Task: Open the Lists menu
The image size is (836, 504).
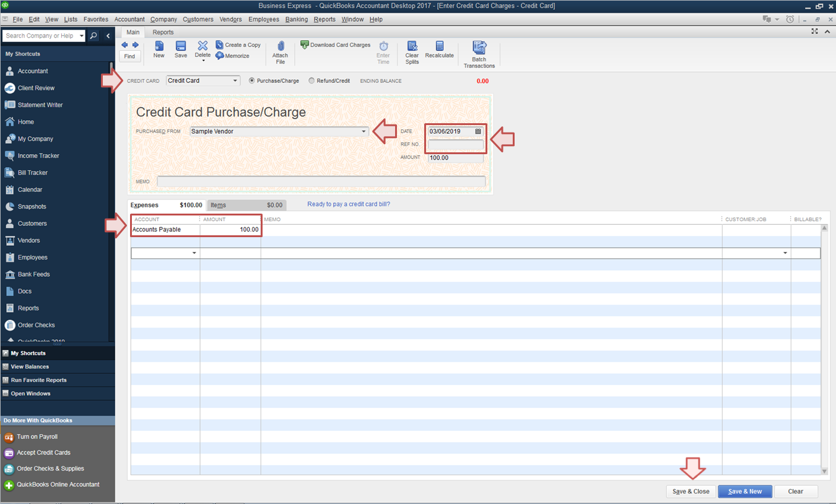Action: [x=71, y=19]
